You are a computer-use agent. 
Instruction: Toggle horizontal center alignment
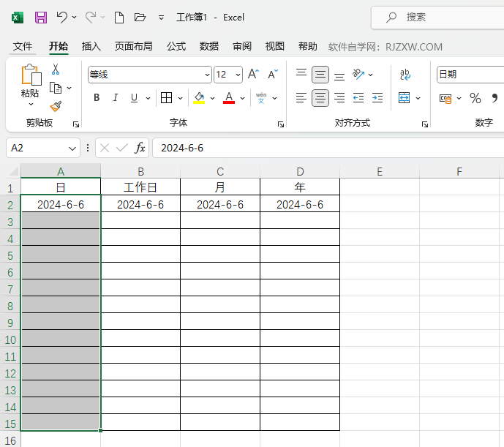(320, 98)
